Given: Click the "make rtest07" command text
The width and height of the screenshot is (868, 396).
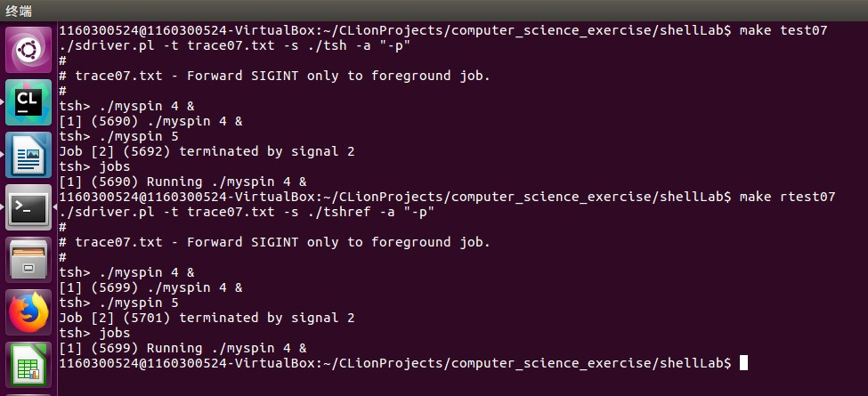Looking at the screenshot, I should click(787, 197).
